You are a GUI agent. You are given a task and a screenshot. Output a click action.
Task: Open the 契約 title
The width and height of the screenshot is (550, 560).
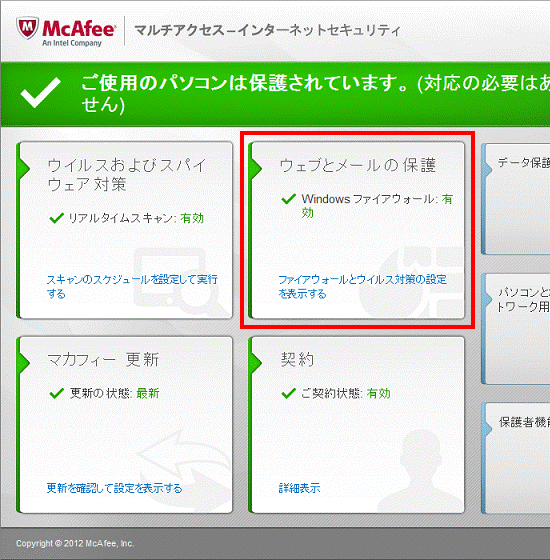(x=297, y=359)
